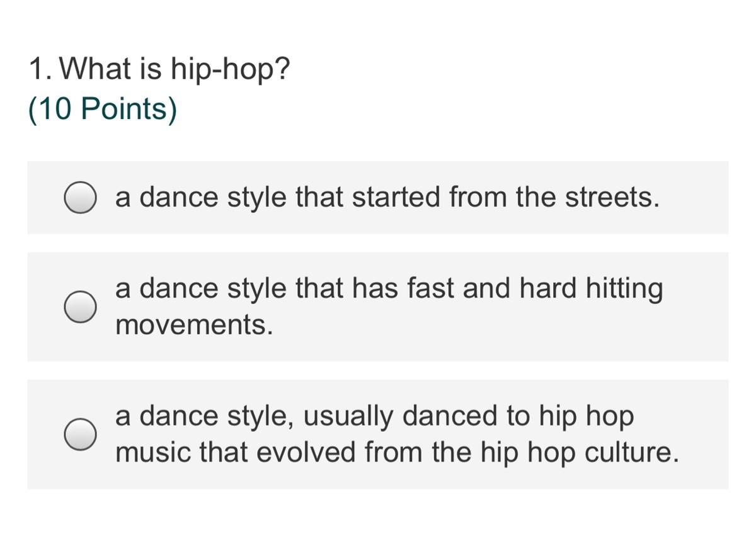Click the answer text 'a dance style that started from the streets.'
Screen dimensions: 756x547
[387, 198]
